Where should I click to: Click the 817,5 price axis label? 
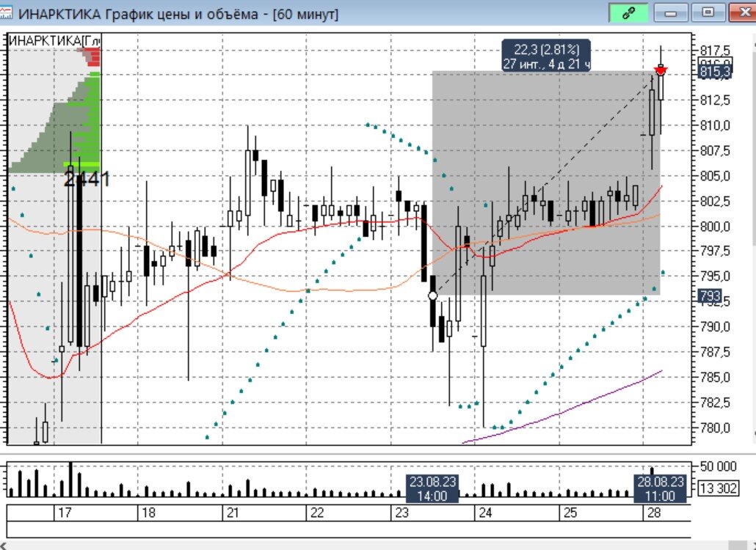click(x=715, y=50)
